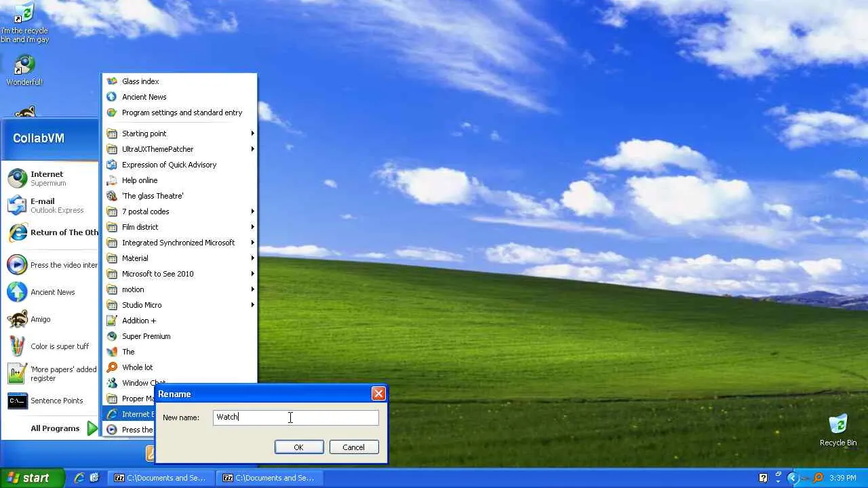Expand 'Integrated Synchronized Microsoft' submenu arrow
This screenshot has width=868, height=488.
(x=253, y=243)
